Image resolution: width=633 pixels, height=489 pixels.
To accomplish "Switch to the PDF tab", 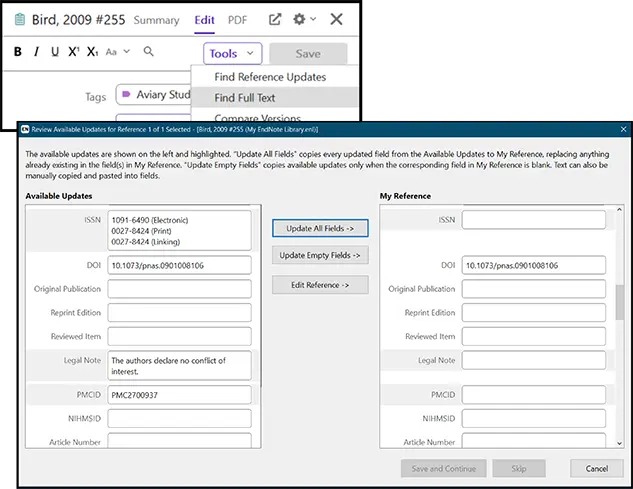I will pyautogui.click(x=237, y=20).
